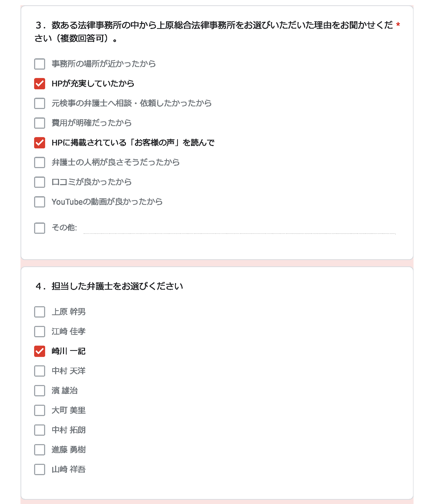Tick lawyer 大町 美里 checkbox
434x504 pixels.
(x=40, y=410)
